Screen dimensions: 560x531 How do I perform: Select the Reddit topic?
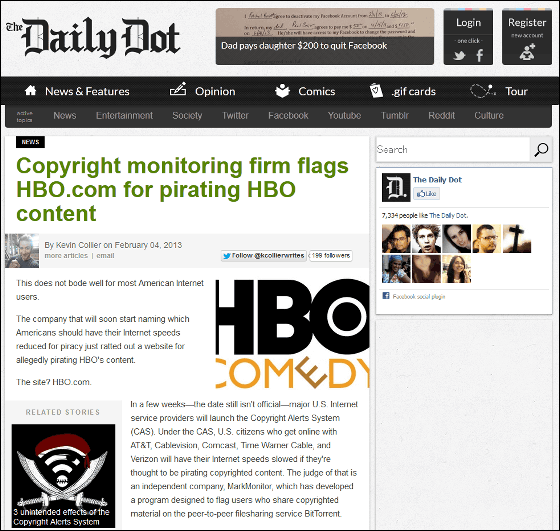(x=441, y=115)
